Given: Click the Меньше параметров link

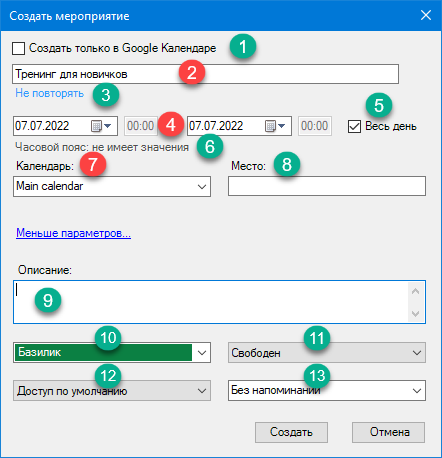Looking at the screenshot, I should (73, 233).
